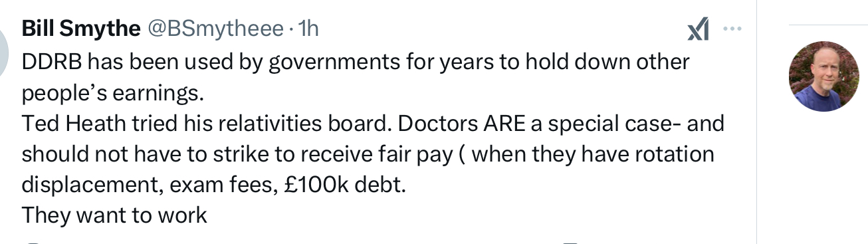Click the line 'They want to work'
Viewport: 868px width, 244px height.
point(114,215)
